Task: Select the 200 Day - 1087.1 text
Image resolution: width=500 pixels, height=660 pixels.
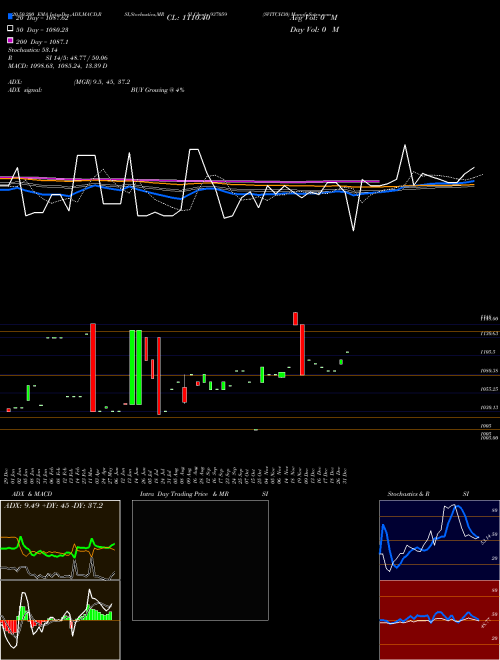Action: tap(42, 42)
